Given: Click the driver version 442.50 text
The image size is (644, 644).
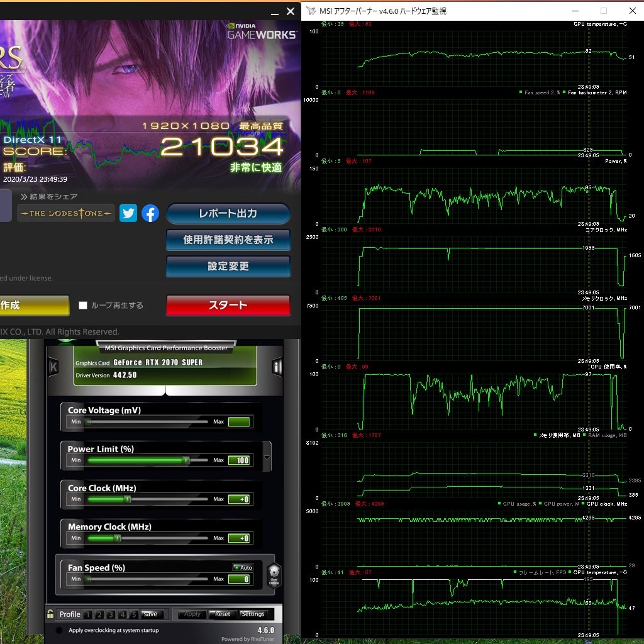Looking at the screenshot, I should (125, 375).
